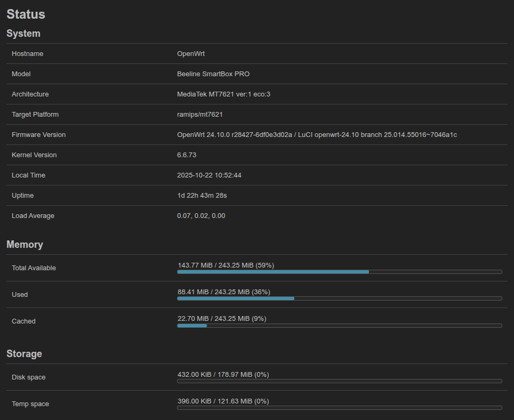Click the Firmware Version row label
Screen dimensions: 514x420
(38, 135)
